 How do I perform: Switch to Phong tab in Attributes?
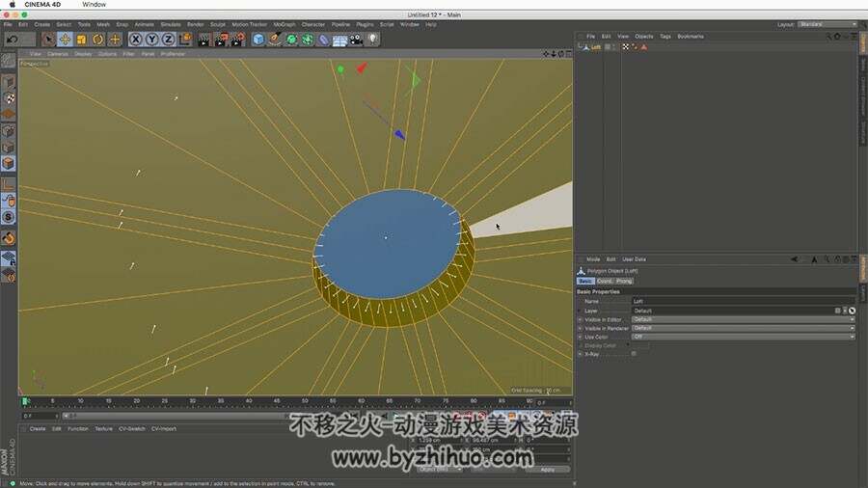624,281
